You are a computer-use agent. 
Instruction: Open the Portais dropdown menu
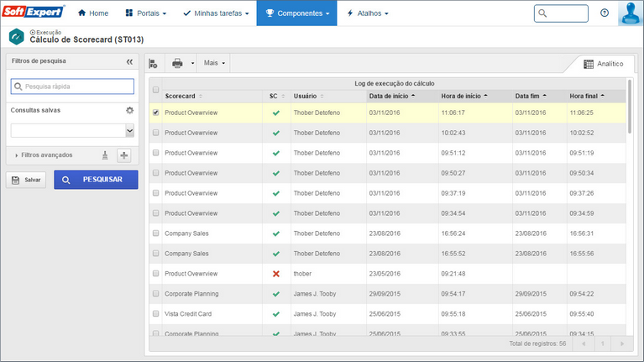(146, 13)
